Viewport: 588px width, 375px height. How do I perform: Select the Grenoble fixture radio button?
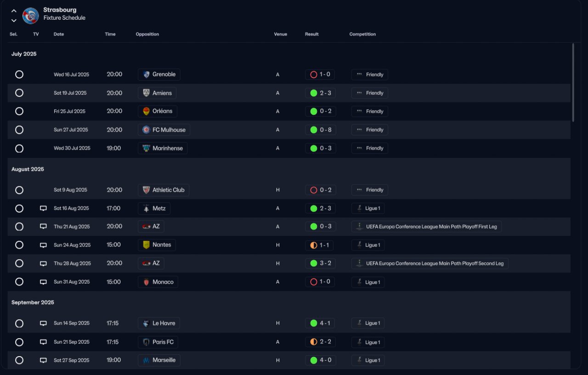point(19,74)
